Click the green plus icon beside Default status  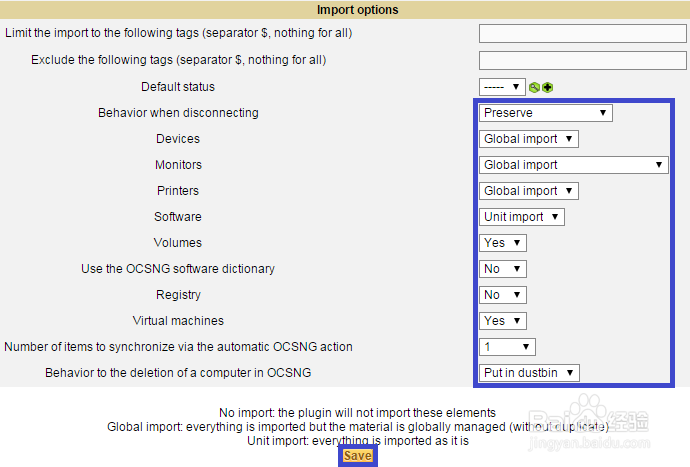coord(547,87)
